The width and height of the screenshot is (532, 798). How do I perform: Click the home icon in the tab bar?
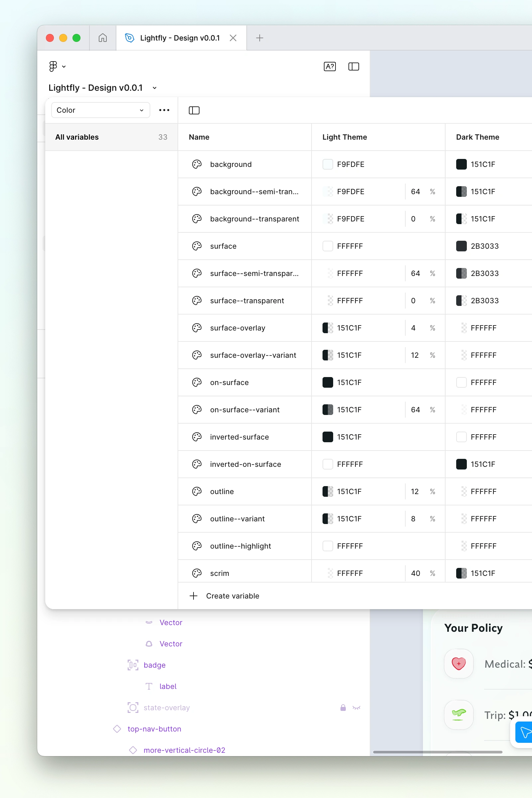point(102,38)
